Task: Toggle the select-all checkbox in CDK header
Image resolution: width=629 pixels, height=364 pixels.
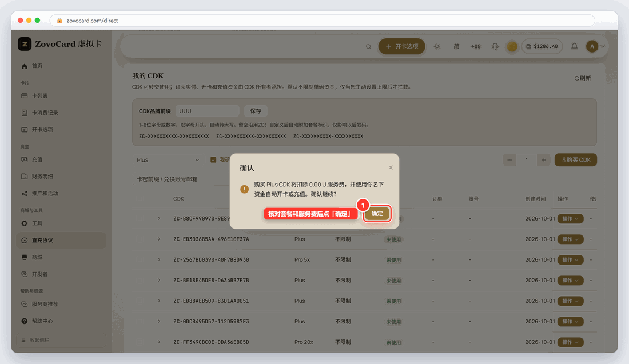Action: pyautogui.click(x=140, y=199)
